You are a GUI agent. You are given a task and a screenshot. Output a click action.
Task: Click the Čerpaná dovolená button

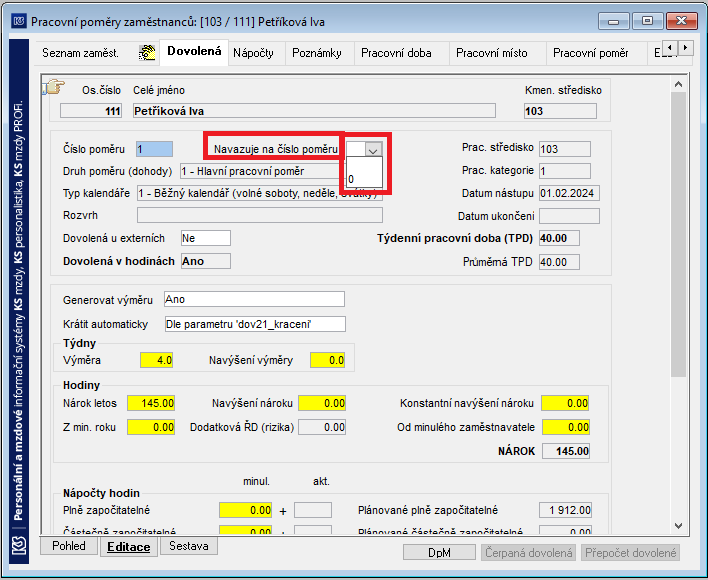[529, 552]
